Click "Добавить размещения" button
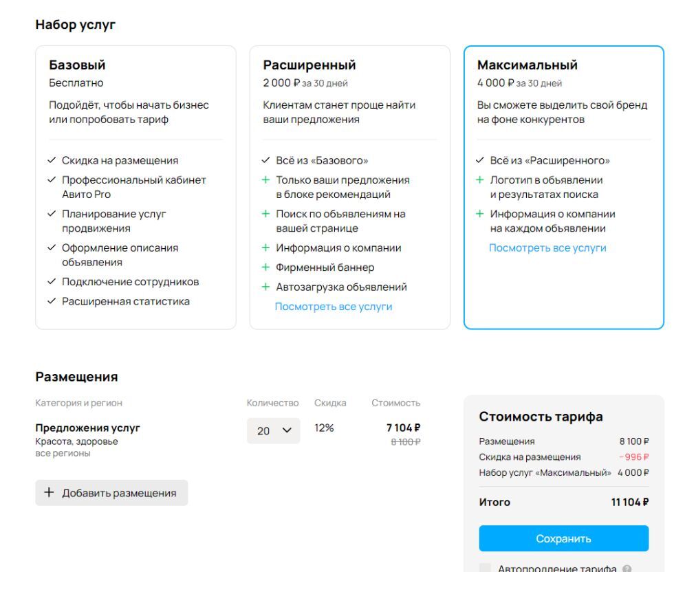The image size is (696, 616). click(111, 493)
